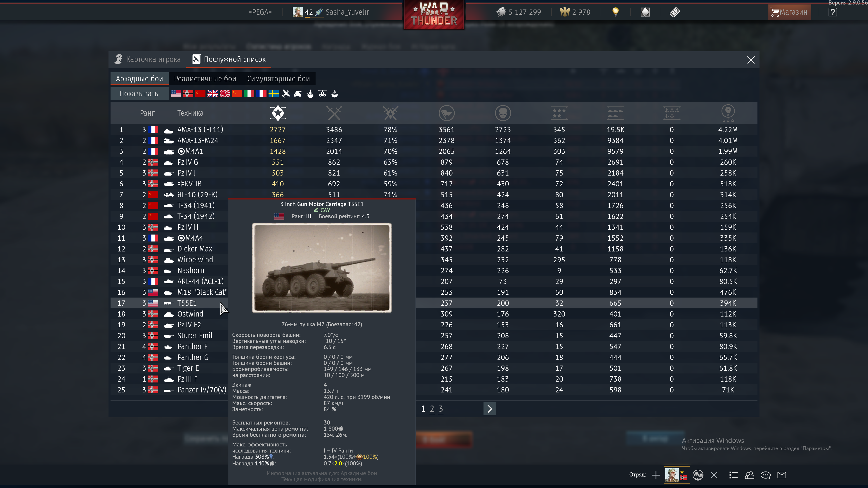This screenshot has width=868, height=488.
Task: Click the T55E1 vehicle photo
Action: tap(322, 268)
